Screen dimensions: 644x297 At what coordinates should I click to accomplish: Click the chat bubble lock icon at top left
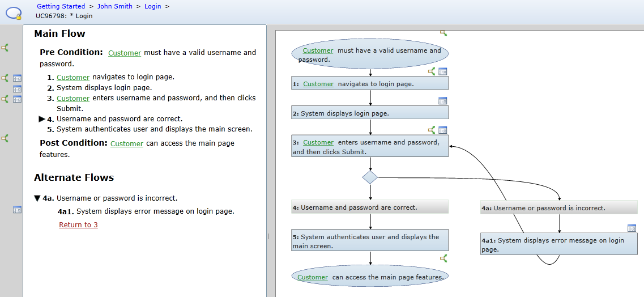point(14,12)
